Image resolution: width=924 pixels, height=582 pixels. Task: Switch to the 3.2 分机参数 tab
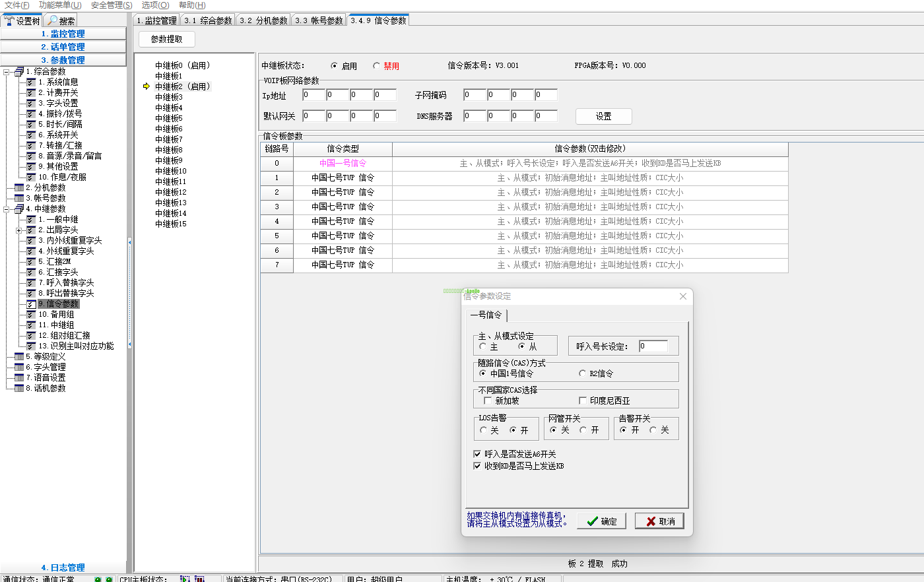[x=263, y=20]
